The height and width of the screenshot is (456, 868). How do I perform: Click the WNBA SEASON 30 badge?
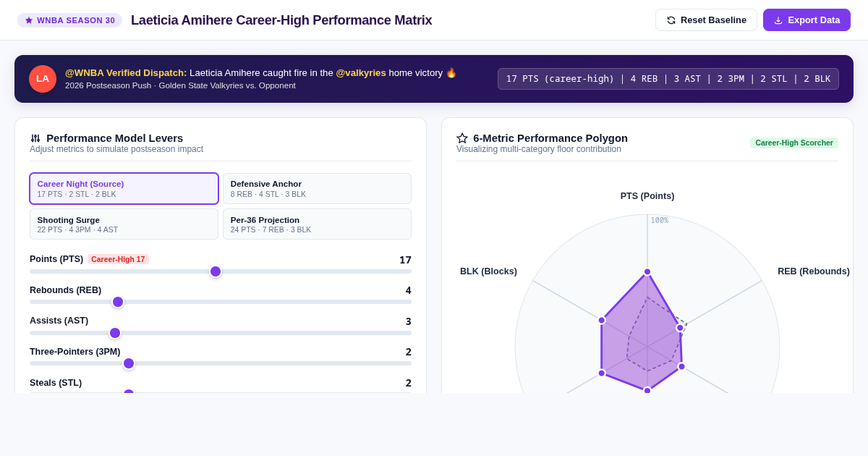pos(70,20)
